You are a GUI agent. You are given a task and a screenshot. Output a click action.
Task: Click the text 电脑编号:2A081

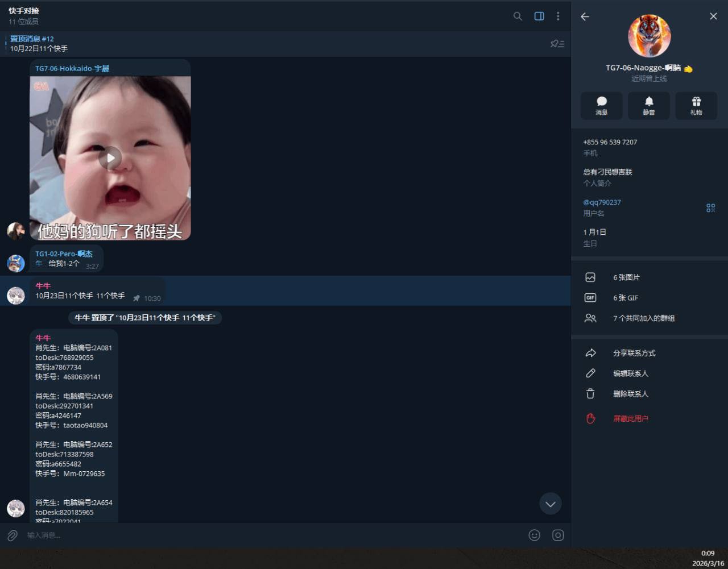point(88,348)
